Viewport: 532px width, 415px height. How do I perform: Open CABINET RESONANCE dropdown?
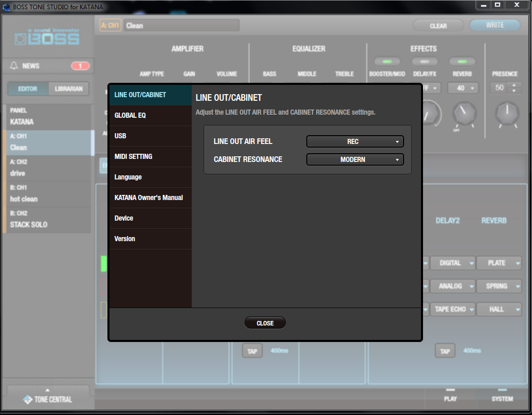pos(355,159)
